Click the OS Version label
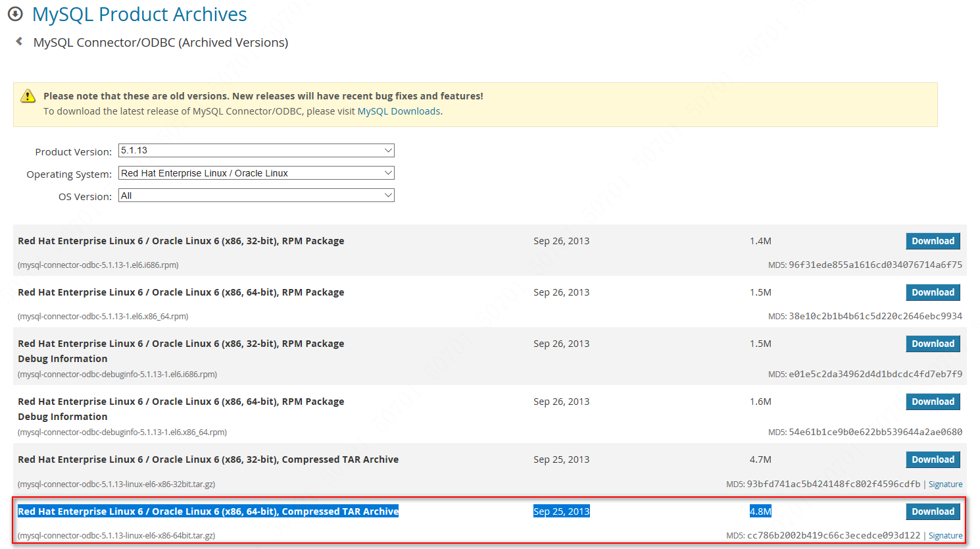 click(86, 197)
